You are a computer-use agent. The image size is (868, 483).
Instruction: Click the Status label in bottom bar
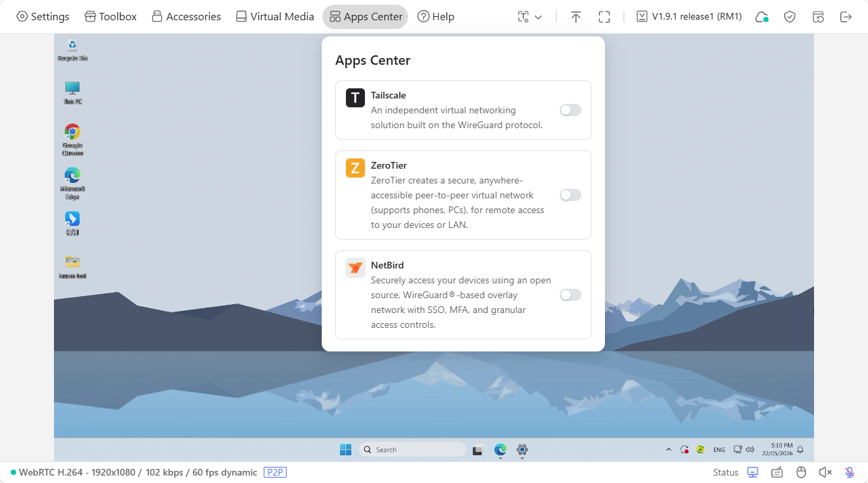coord(726,472)
